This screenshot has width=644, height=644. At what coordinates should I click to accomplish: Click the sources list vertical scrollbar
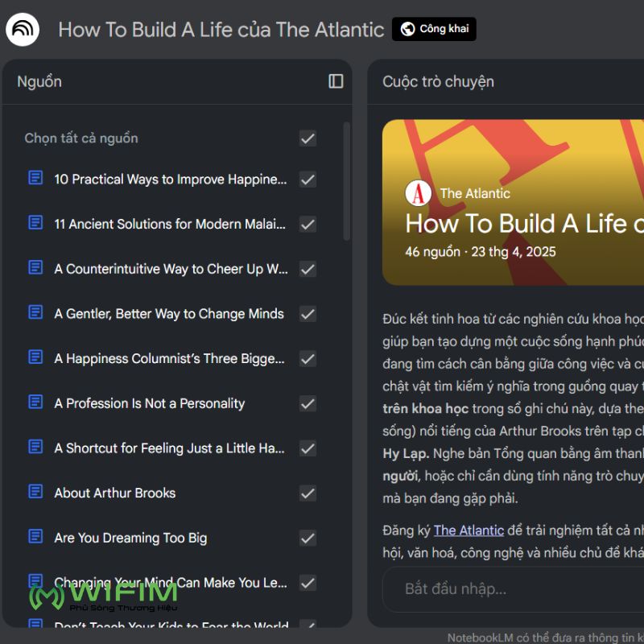(347, 181)
